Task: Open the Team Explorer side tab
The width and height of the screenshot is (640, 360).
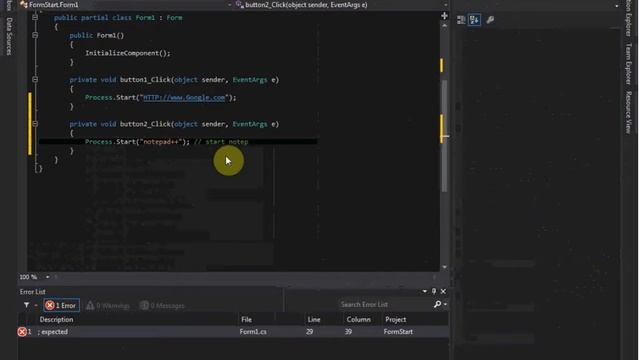Action: pyautogui.click(x=629, y=64)
